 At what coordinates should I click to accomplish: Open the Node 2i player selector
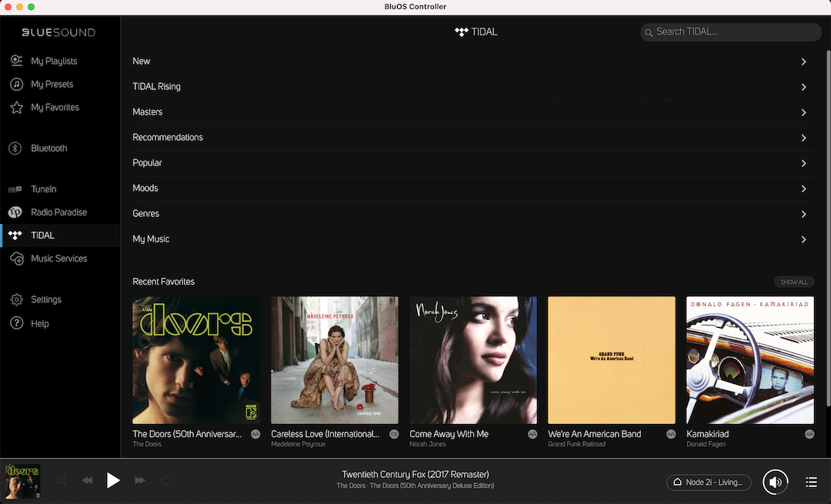pos(709,482)
